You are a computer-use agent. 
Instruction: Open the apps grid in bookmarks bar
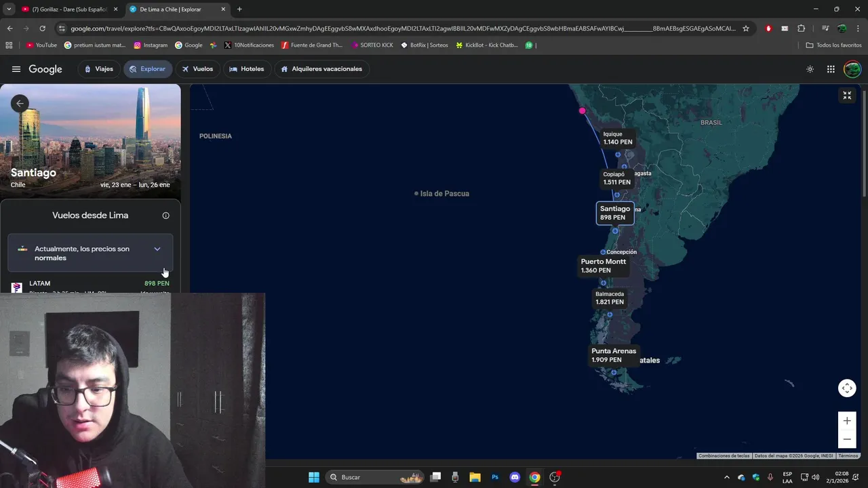[x=9, y=45]
